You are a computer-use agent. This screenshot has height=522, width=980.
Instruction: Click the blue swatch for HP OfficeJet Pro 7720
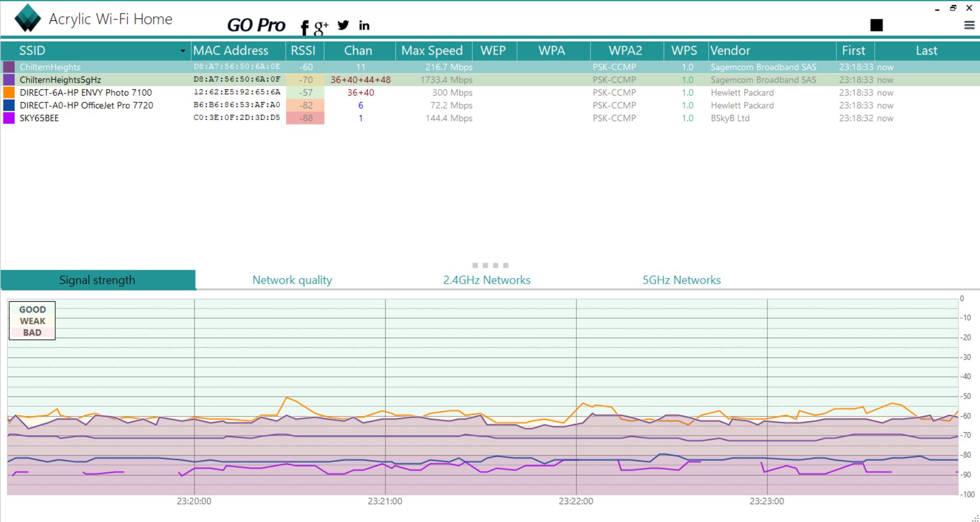click(x=9, y=105)
